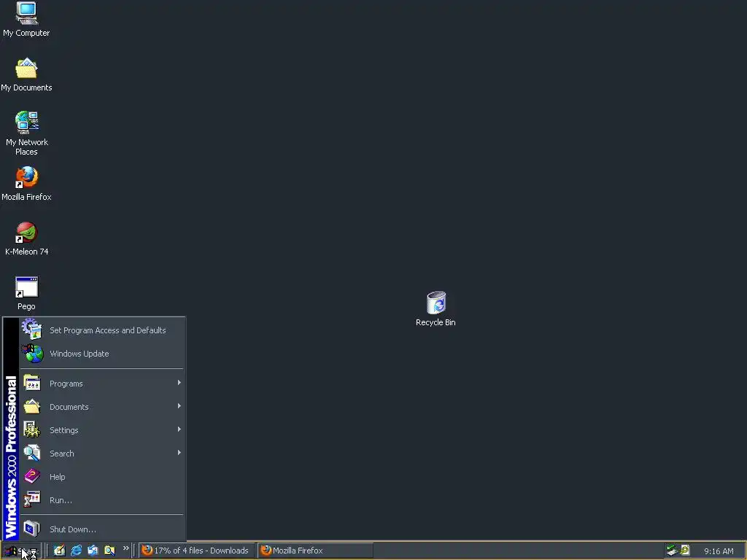Viewport: 747px width, 560px height.
Task: Choose Shut Down... in the Start menu
Action: [x=101, y=529]
